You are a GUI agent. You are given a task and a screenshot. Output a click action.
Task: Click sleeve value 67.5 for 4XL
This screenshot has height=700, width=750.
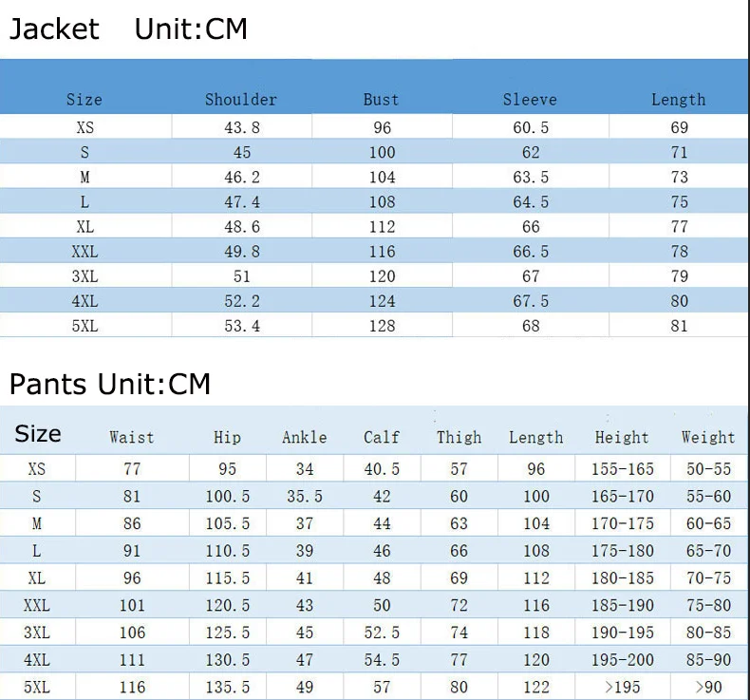[x=531, y=301]
